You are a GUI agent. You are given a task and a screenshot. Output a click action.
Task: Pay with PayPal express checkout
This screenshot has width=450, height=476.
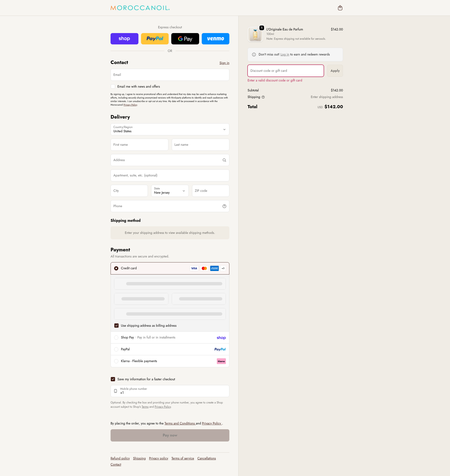click(155, 39)
